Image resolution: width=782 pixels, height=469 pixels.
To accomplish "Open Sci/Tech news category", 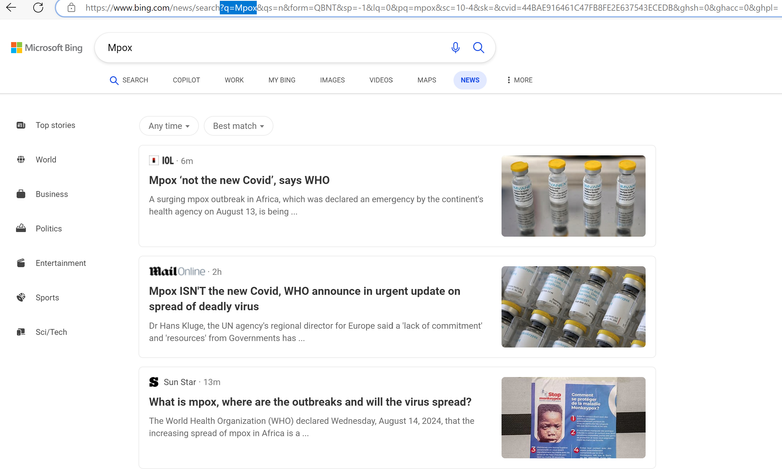I will pos(51,332).
